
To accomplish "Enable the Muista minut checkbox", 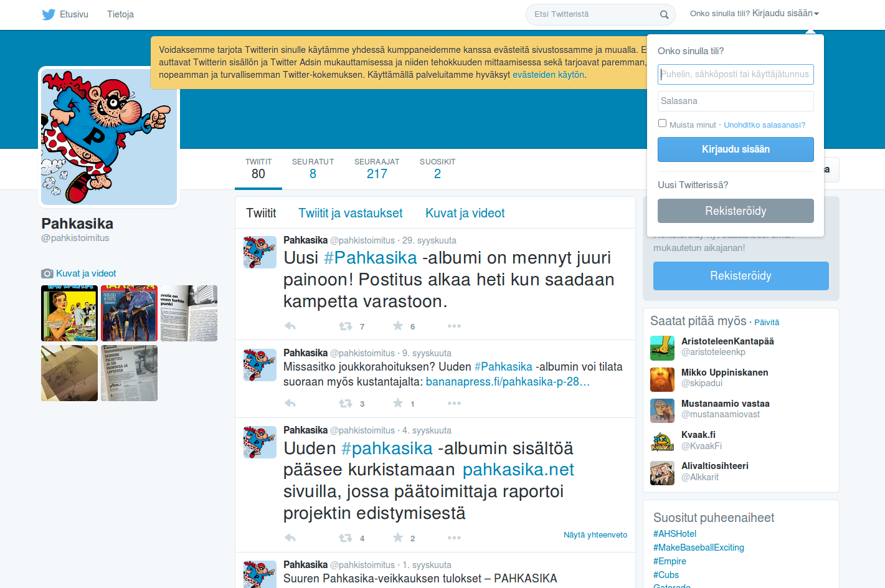I will pos(663,123).
